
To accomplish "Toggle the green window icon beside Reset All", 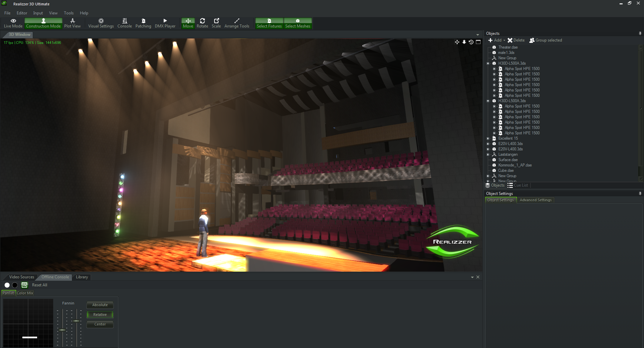I will tap(24, 285).
